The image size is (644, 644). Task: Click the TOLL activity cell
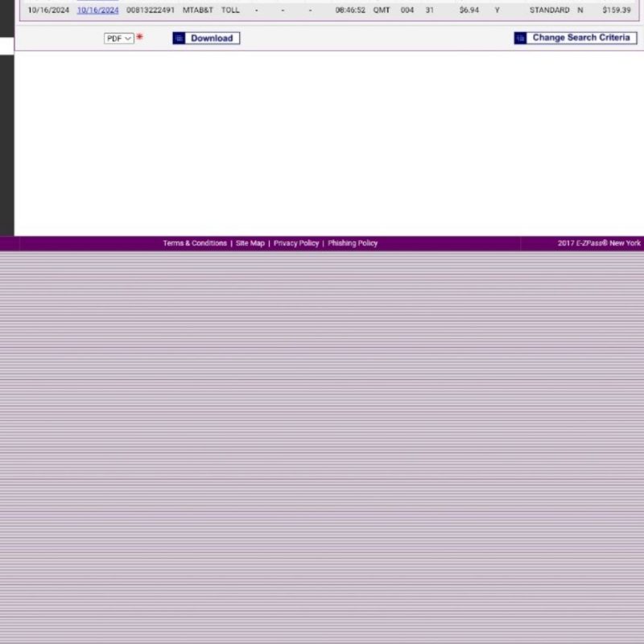coord(230,10)
